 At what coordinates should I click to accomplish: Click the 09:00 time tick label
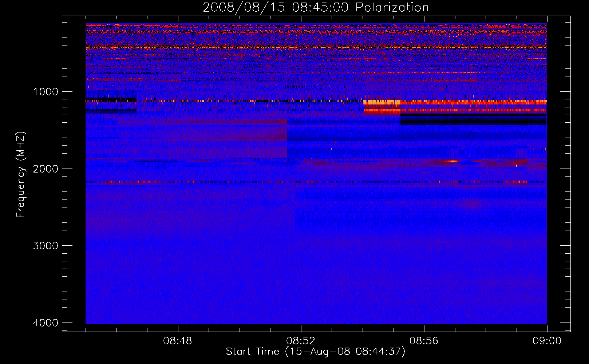tap(547, 341)
